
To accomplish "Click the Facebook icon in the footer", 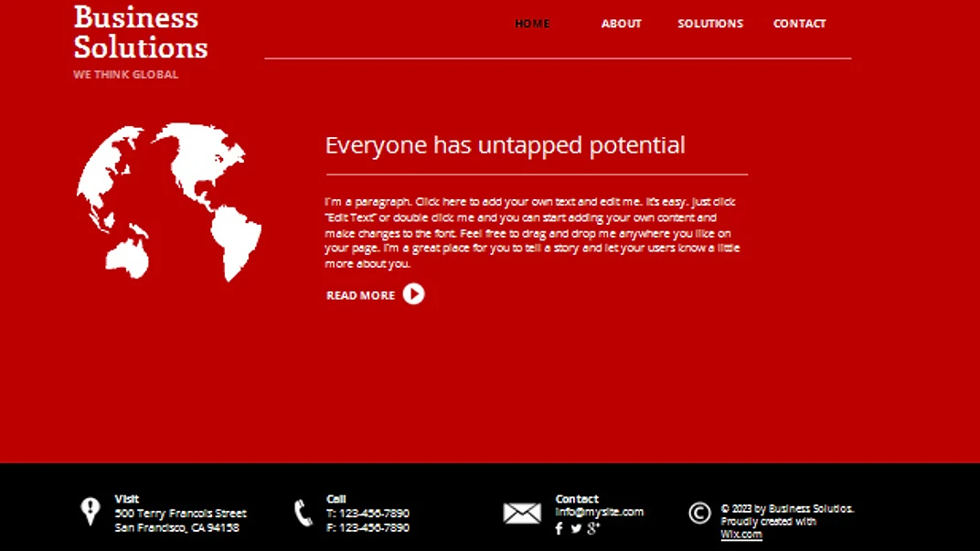I will coord(559,528).
